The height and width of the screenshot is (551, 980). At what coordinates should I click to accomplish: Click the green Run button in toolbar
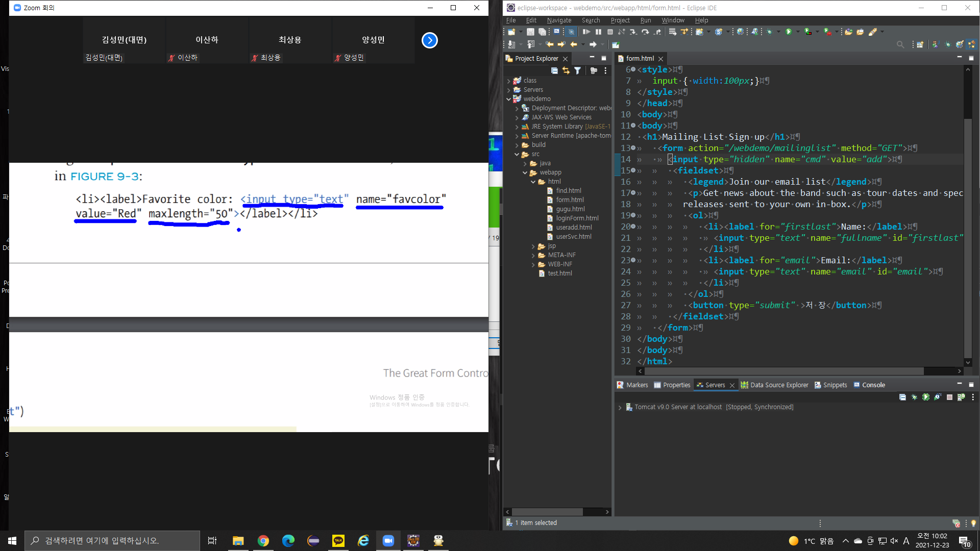point(789,32)
